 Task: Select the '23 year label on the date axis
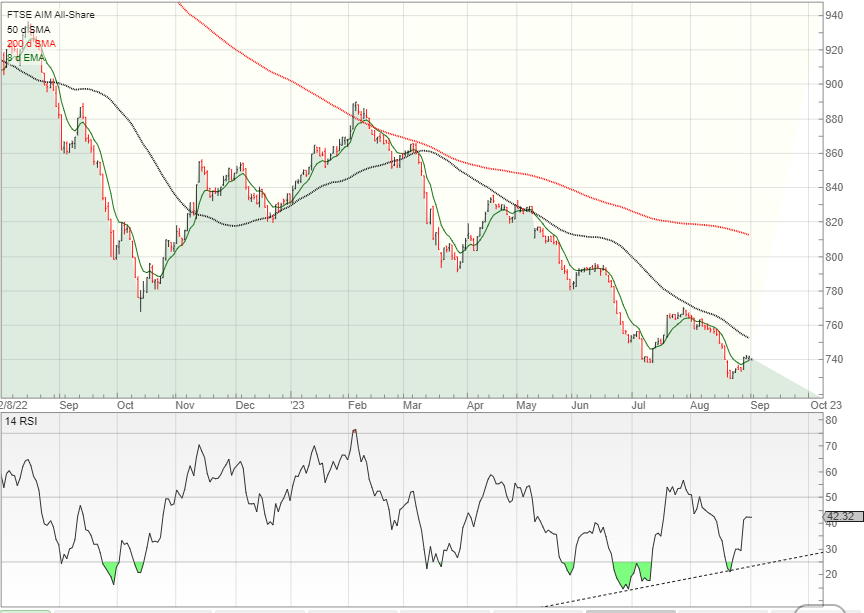click(297, 406)
